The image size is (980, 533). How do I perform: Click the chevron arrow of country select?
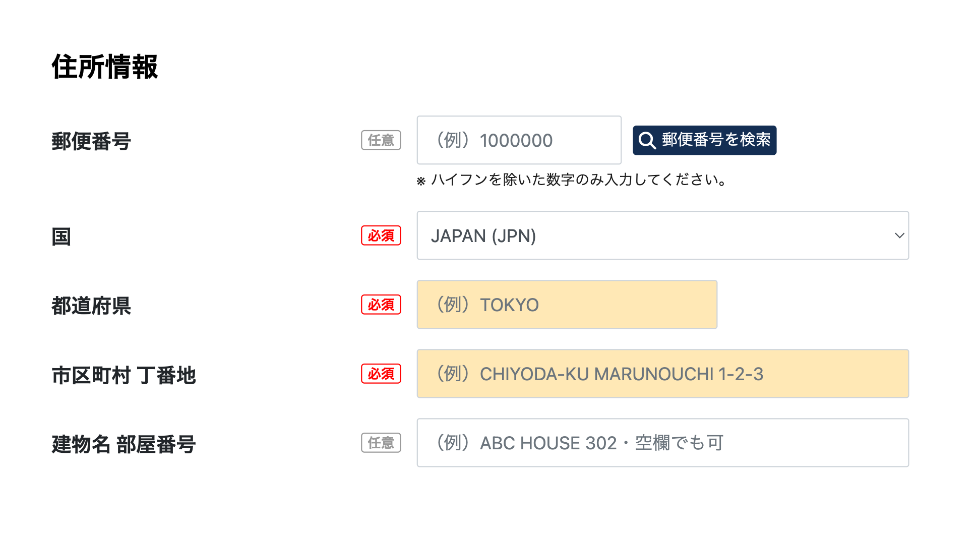click(x=899, y=235)
